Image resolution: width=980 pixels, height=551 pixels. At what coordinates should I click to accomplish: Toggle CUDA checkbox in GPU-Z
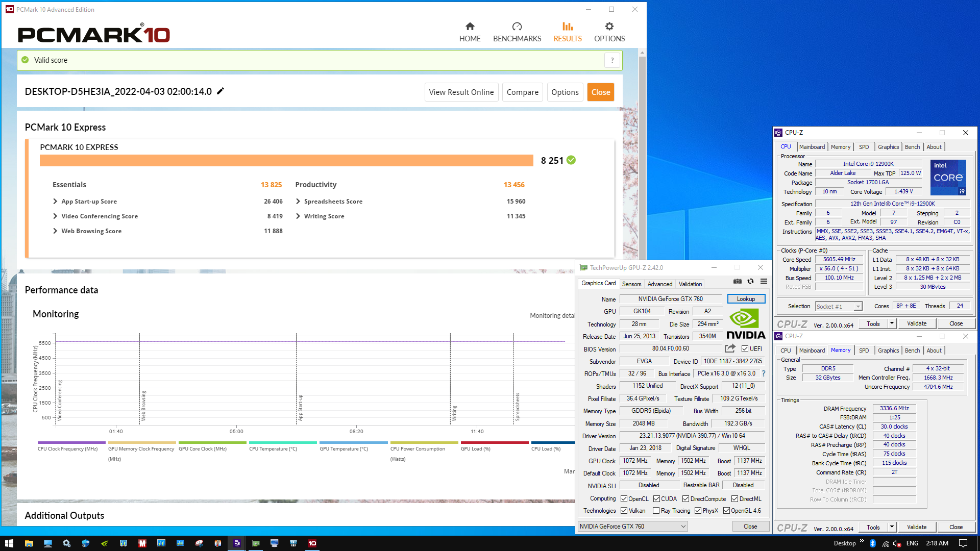click(x=656, y=499)
